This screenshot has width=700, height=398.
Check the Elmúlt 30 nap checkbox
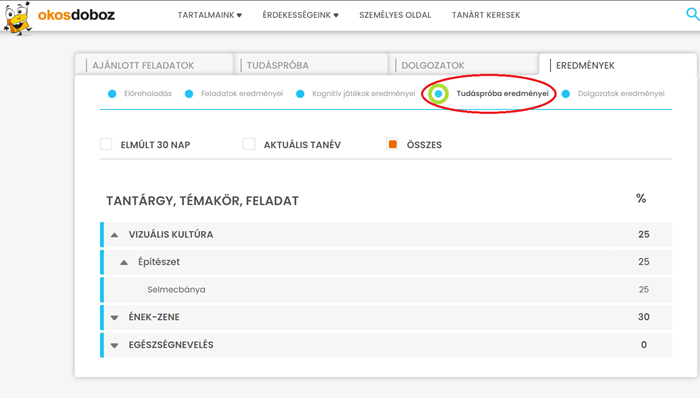coord(106,144)
